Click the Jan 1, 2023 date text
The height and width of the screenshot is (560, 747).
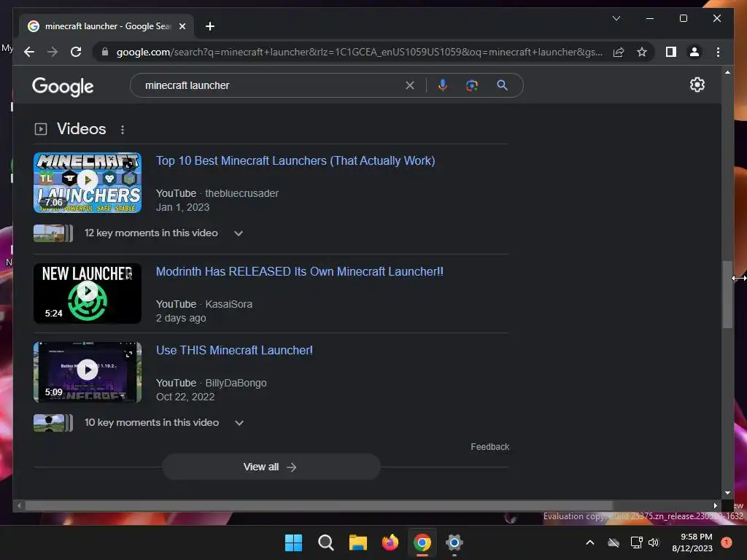(x=183, y=208)
